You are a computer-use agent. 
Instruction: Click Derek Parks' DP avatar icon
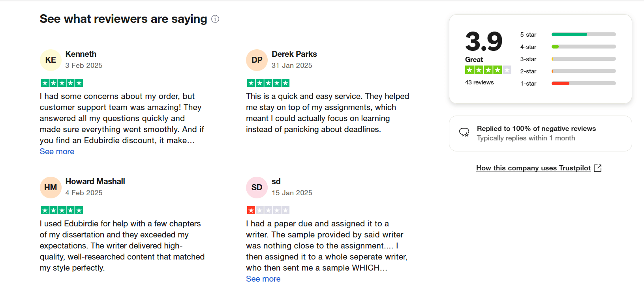[x=257, y=60]
